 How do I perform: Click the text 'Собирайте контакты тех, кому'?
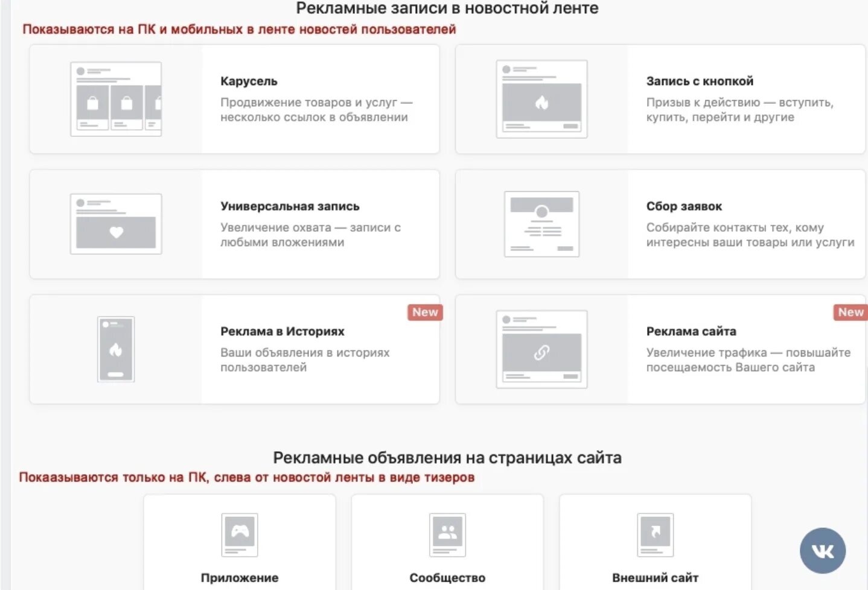[735, 227]
